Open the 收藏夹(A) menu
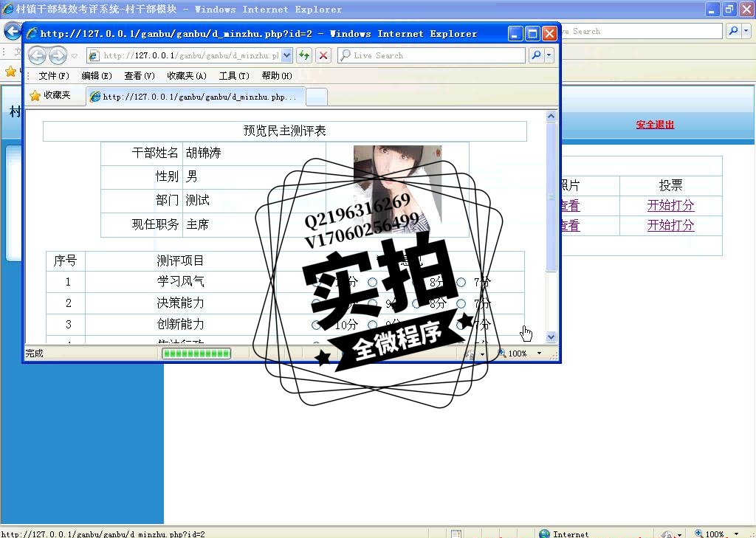The image size is (756, 538). (187, 76)
